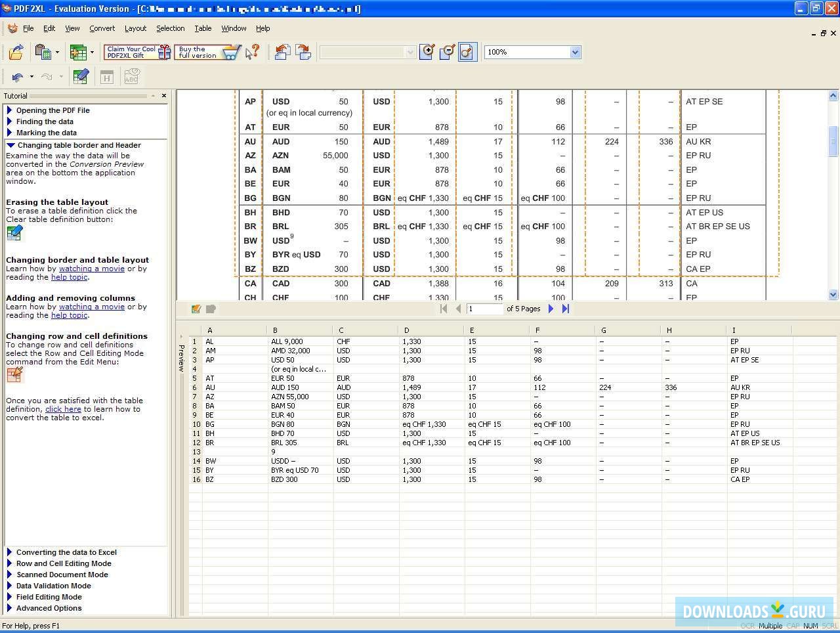The image size is (840, 633).
Task: Click the Header definition icon labeled H
Action: point(106,76)
